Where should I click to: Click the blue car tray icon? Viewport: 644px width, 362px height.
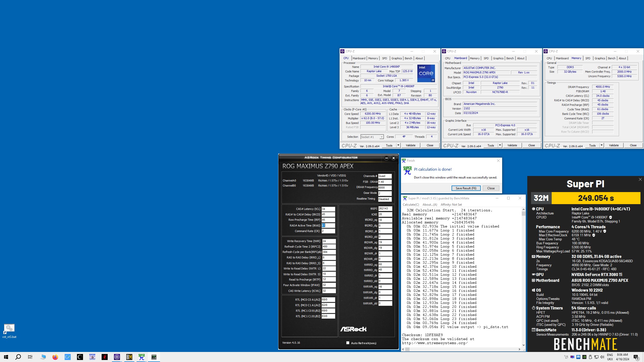[x=578, y=357]
